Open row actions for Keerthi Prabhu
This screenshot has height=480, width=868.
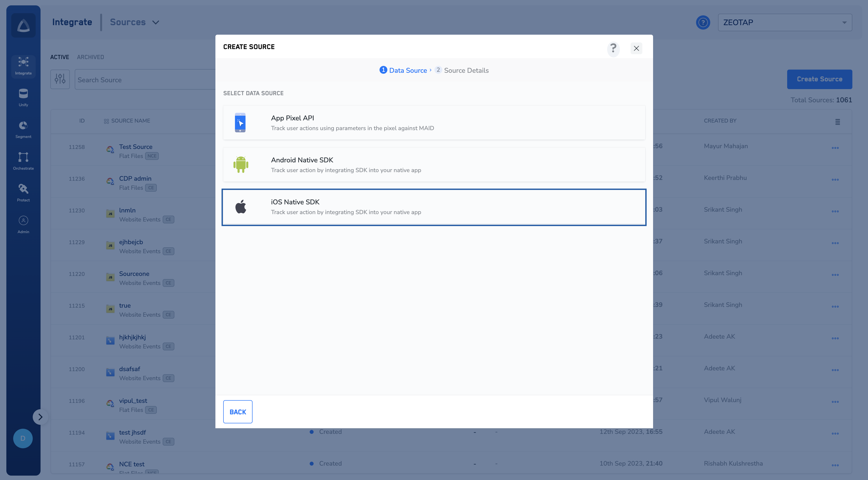pos(835,179)
